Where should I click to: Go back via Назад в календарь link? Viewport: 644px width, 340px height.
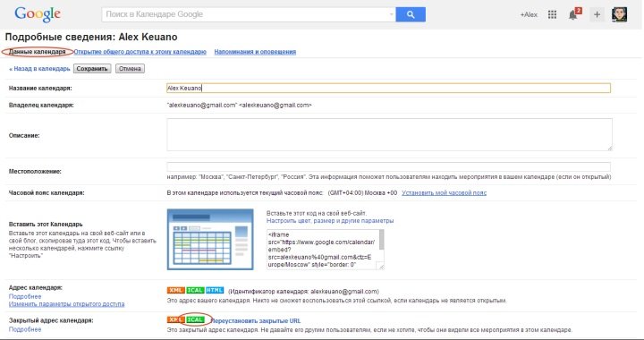[39, 69]
